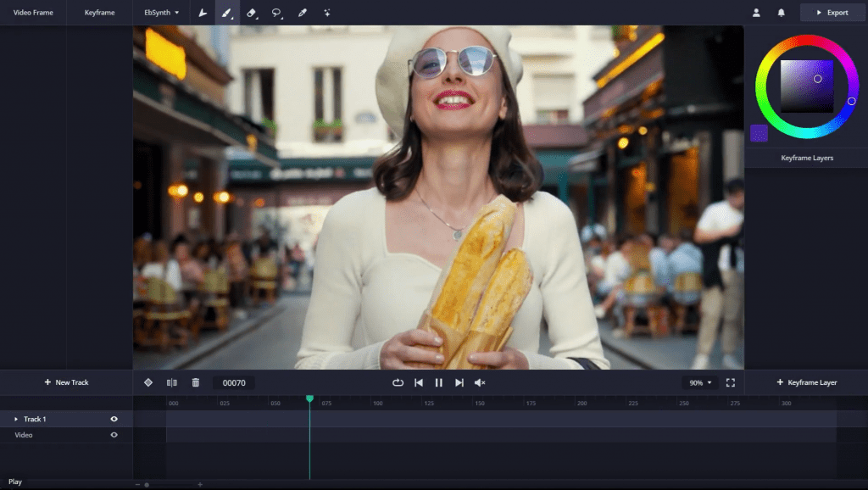
Task: Click the saturation square picker handle
Action: pyautogui.click(x=818, y=79)
